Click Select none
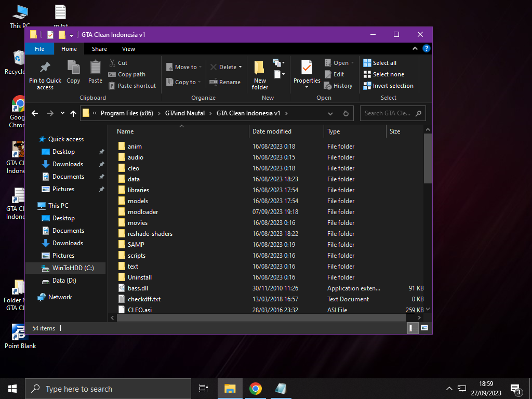The image size is (532, 399). [384, 74]
